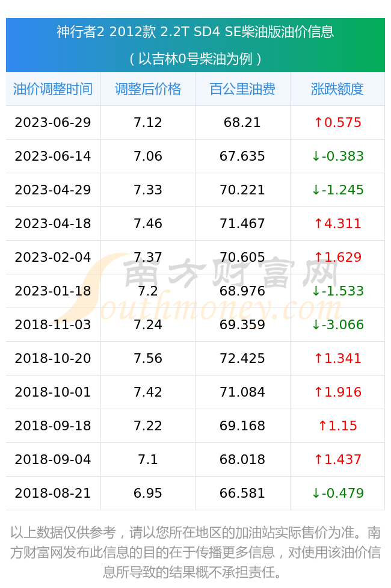Image resolution: width=391 pixels, height=588 pixels.
Task: Click the change value ↑1.15
Action: tap(337, 426)
